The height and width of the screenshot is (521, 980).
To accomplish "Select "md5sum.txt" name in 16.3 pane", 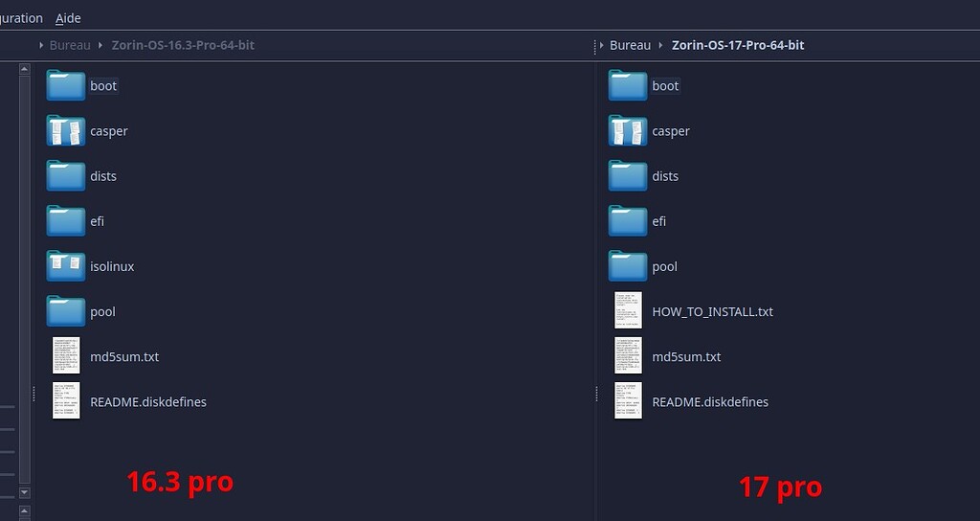I will click(x=124, y=356).
